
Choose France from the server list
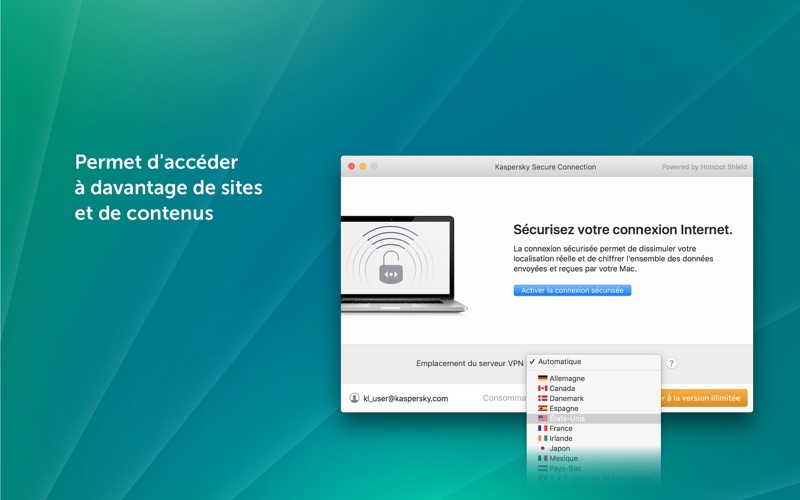pos(561,429)
